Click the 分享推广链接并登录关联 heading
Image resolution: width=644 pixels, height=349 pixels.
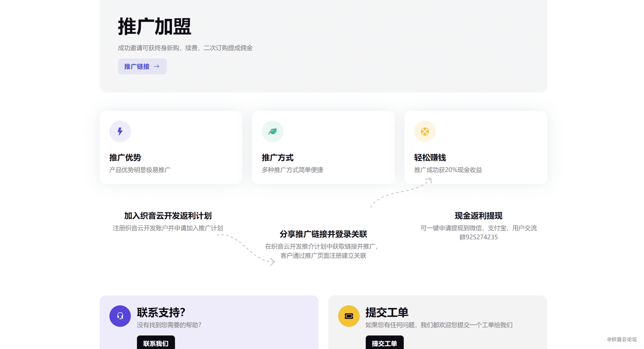point(323,234)
